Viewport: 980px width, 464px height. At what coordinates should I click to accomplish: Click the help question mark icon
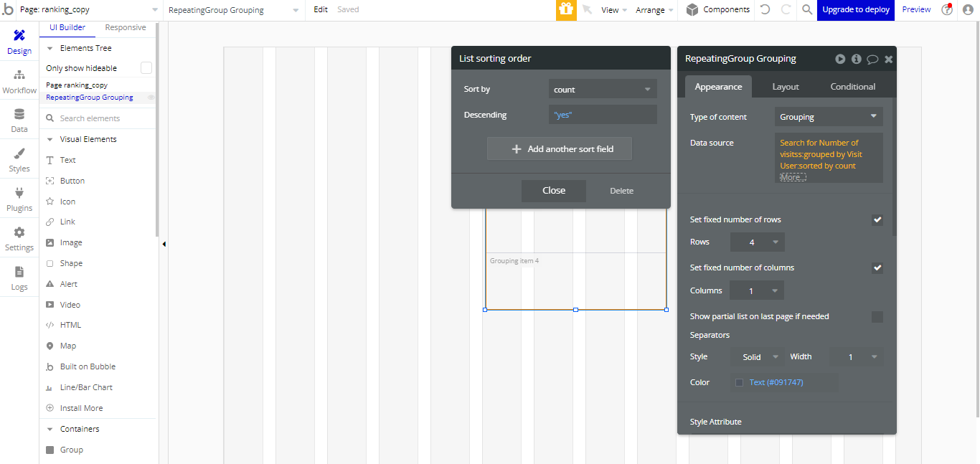tap(947, 9)
